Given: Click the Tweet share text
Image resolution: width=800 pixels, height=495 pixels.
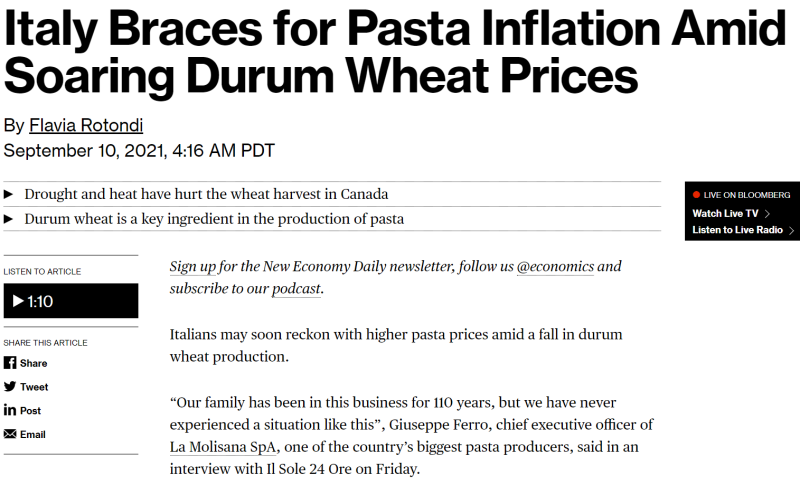Looking at the screenshot, I should tap(34, 387).
